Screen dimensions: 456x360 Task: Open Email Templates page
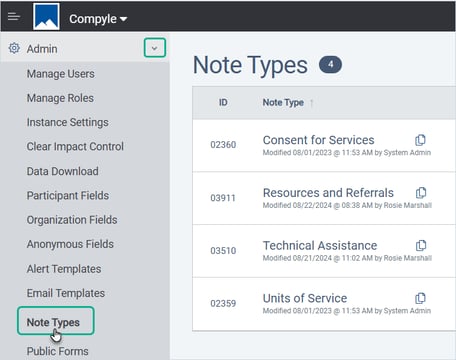pos(66,293)
